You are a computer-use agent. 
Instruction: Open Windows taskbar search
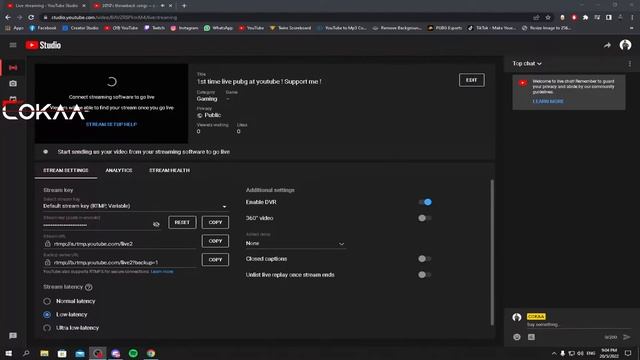26,353
